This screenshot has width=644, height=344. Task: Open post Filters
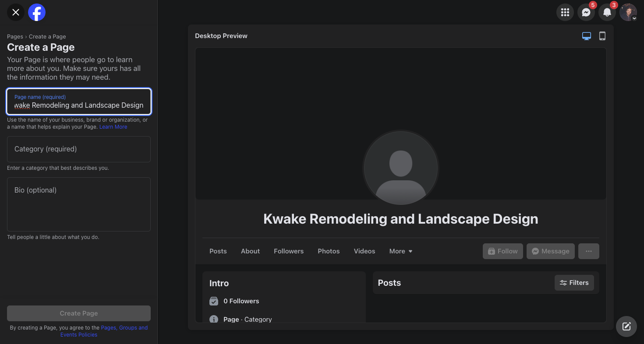pos(574,283)
